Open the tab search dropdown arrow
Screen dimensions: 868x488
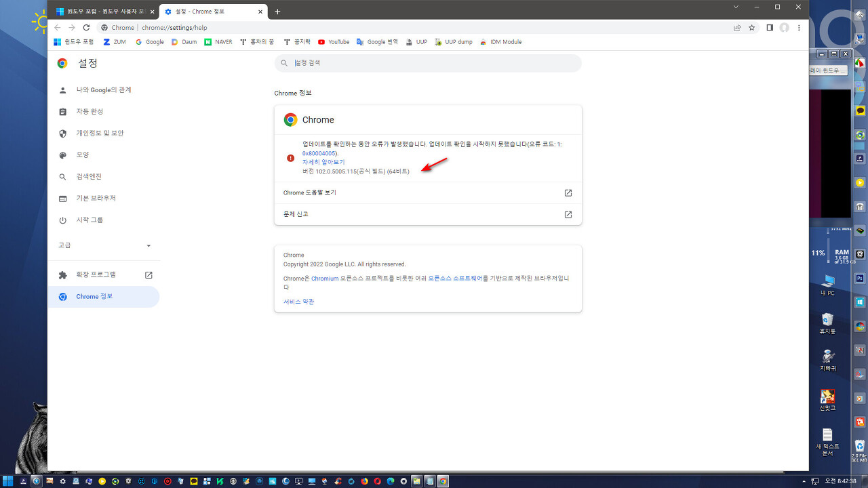click(x=736, y=7)
